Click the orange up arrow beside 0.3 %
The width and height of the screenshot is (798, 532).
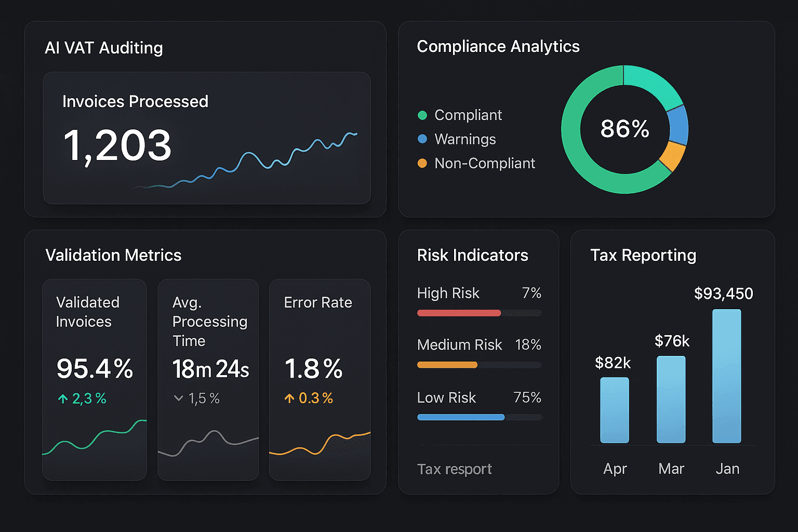[x=289, y=398]
